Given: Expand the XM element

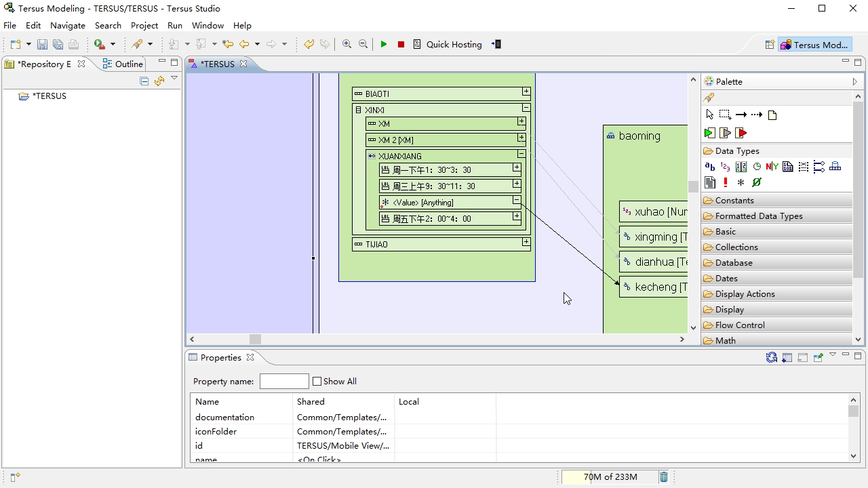Looking at the screenshot, I should 521,122.
